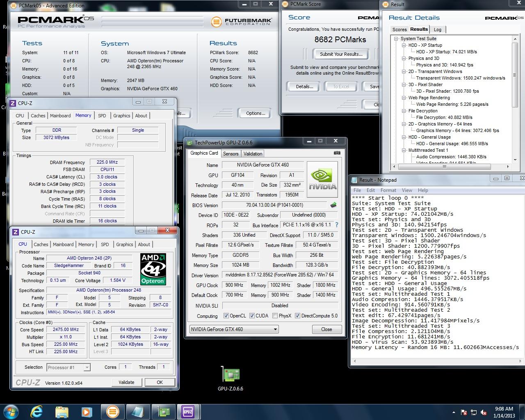Screen dimensions: 525x420
Task: Click the Options... button in PCMark05
Action: coord(256,113)
